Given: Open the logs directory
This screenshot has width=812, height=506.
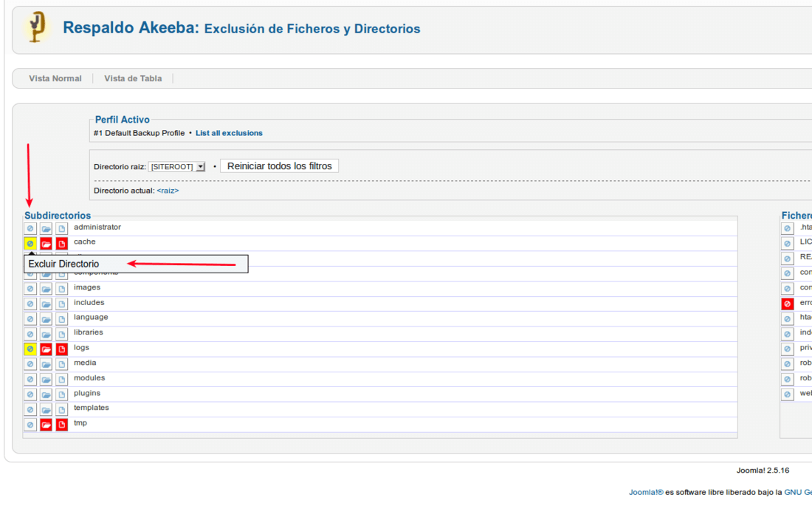Looking at the screenshot, I should (81, 347).
